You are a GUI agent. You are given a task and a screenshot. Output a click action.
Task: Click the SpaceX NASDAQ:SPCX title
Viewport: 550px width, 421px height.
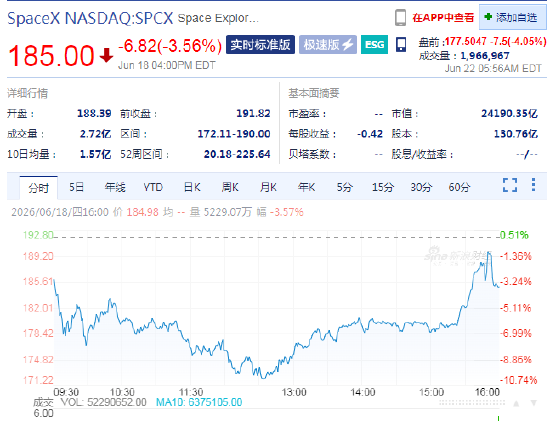pyautogui.click(x=90, y=18)
